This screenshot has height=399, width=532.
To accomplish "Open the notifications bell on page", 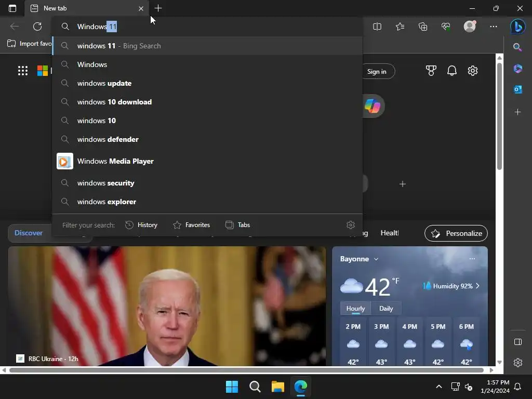I will pos(452,71).
